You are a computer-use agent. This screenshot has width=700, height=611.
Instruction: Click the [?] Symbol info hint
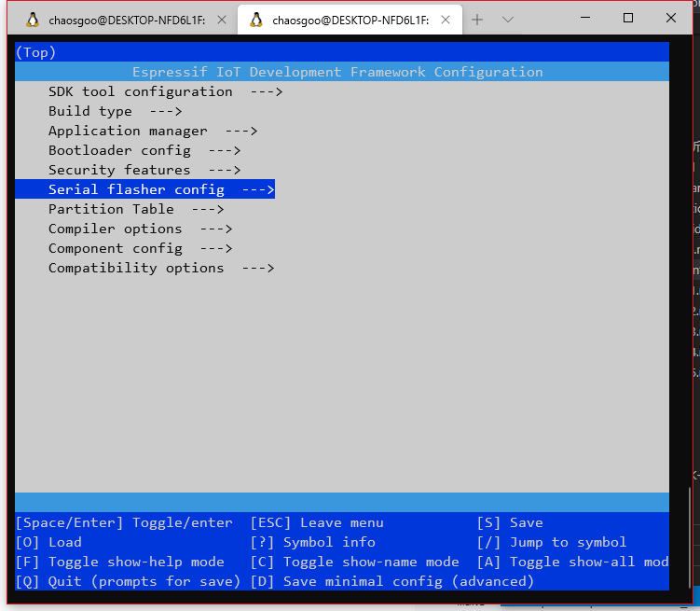pos(313,543)
